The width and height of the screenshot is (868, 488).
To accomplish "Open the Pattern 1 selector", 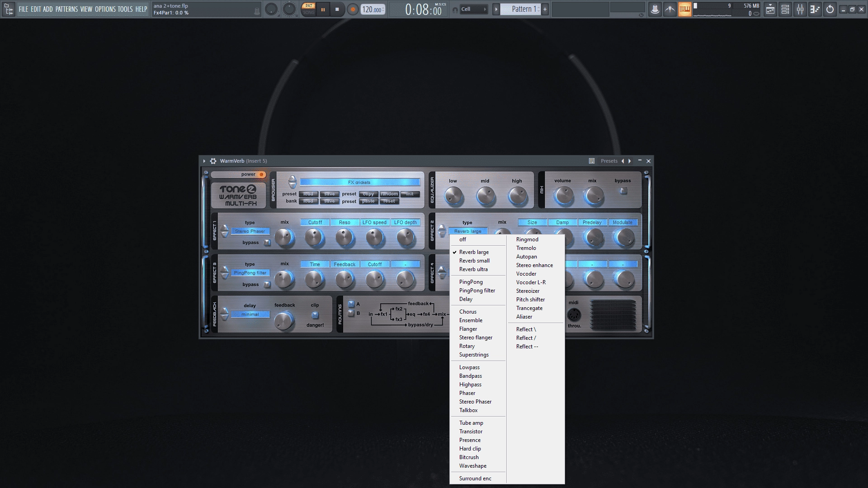I will tap(521, 9).
